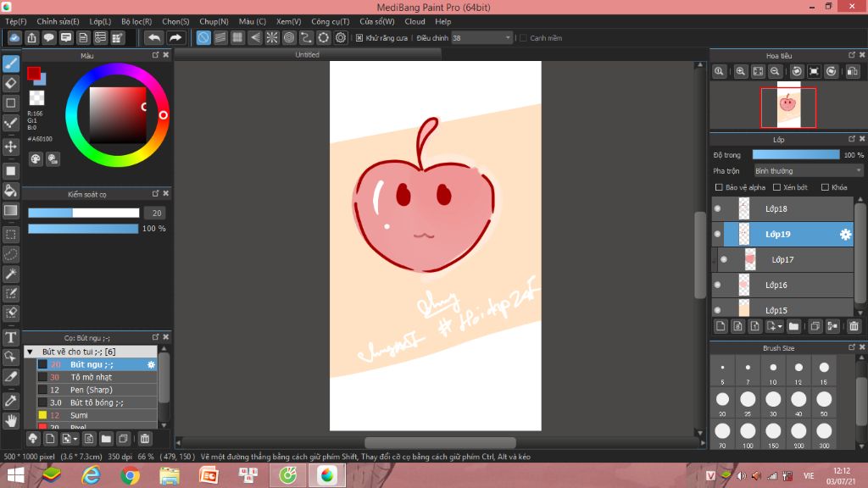Delete brush using trash icon in brush panel
Image resolution: width=868 pixels, height=488 pixels.
pyautogui.click(x=144, y=439)
